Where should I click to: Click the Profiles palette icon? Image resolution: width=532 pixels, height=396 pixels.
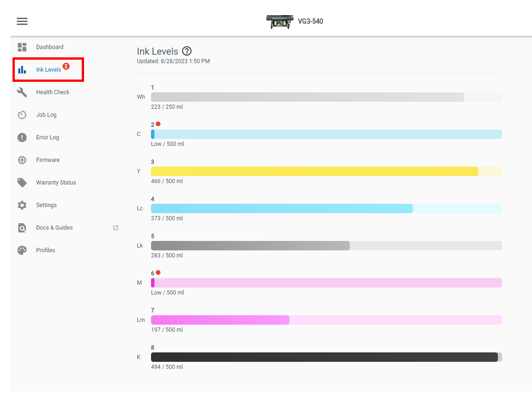(x=22, y=250)
